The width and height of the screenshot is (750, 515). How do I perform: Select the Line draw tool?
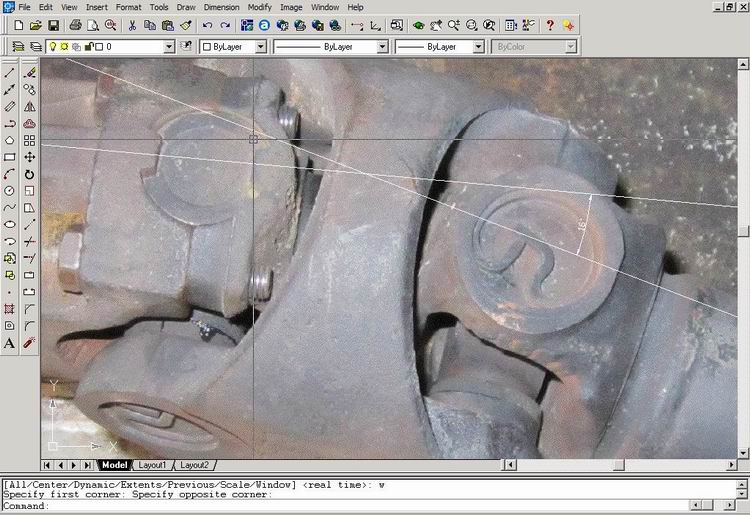pyautogui.click(x=9, y=73)
